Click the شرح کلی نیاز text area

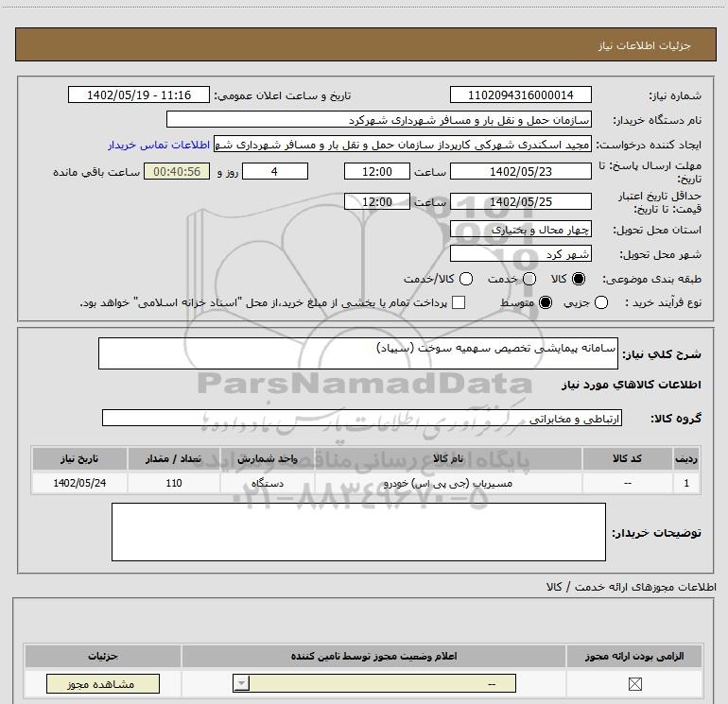pyautogui.click(x=358, y=353)
